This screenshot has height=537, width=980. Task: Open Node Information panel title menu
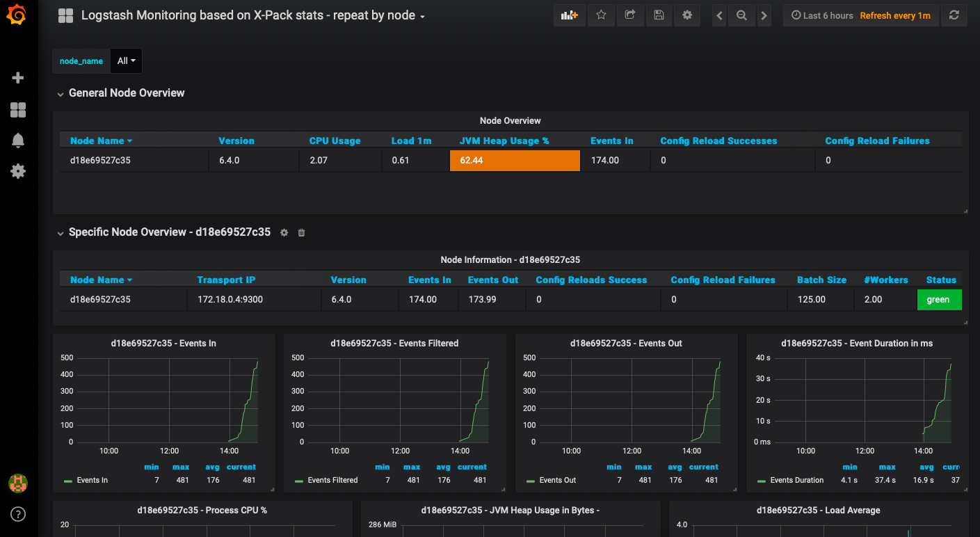coord(511,259)
